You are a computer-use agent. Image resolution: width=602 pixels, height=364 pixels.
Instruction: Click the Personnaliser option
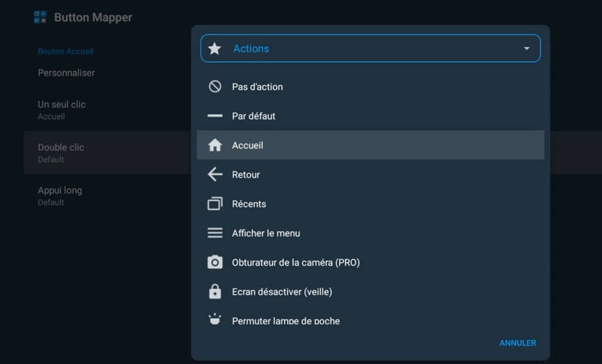coord(66,73)
